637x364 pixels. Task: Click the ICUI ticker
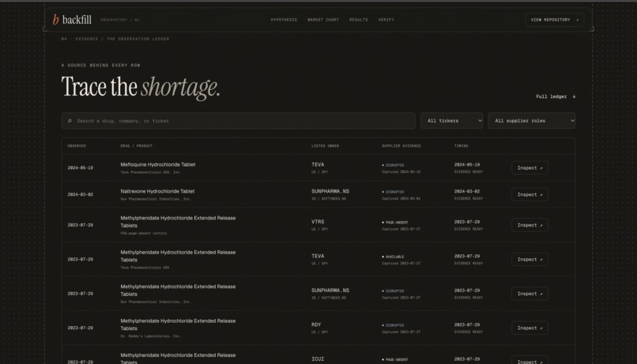point(318,359)
